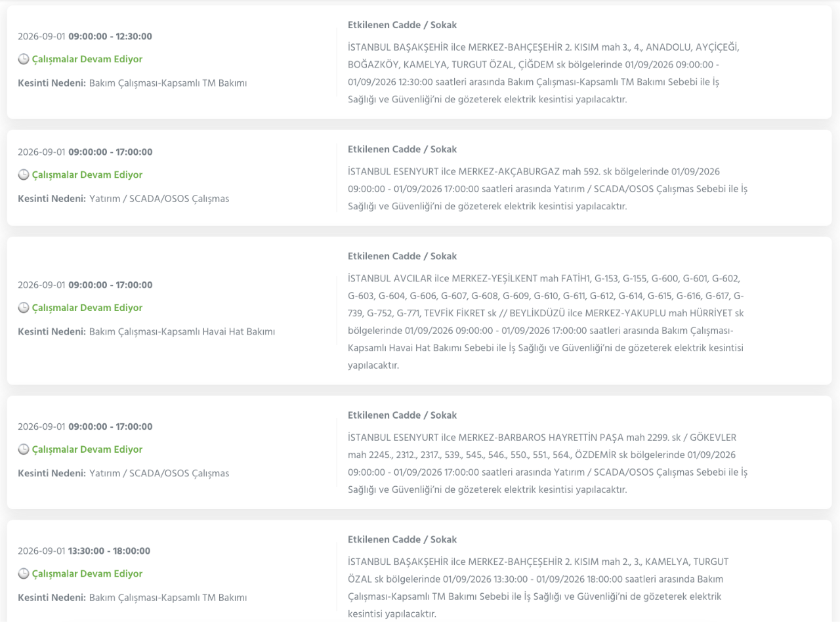Click 'Çalışmalar Devam Ediyor' status in Akçaburgaz card

[x=87, y=175]
